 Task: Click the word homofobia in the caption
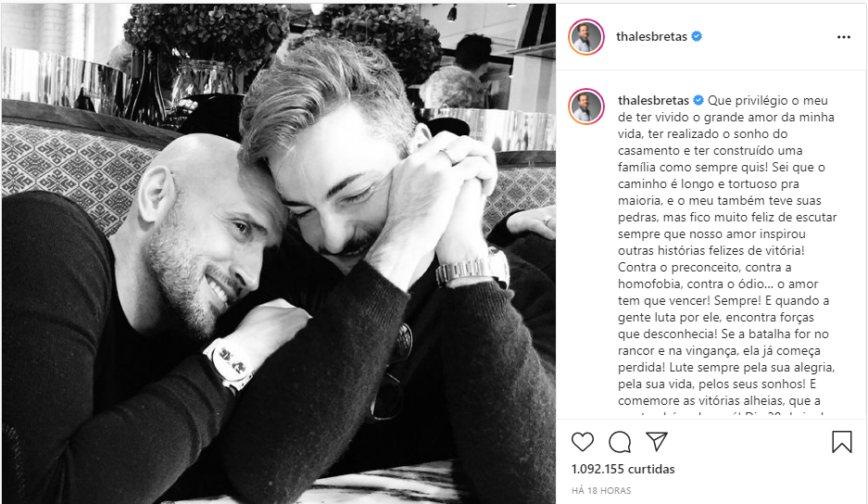point(649,284)
